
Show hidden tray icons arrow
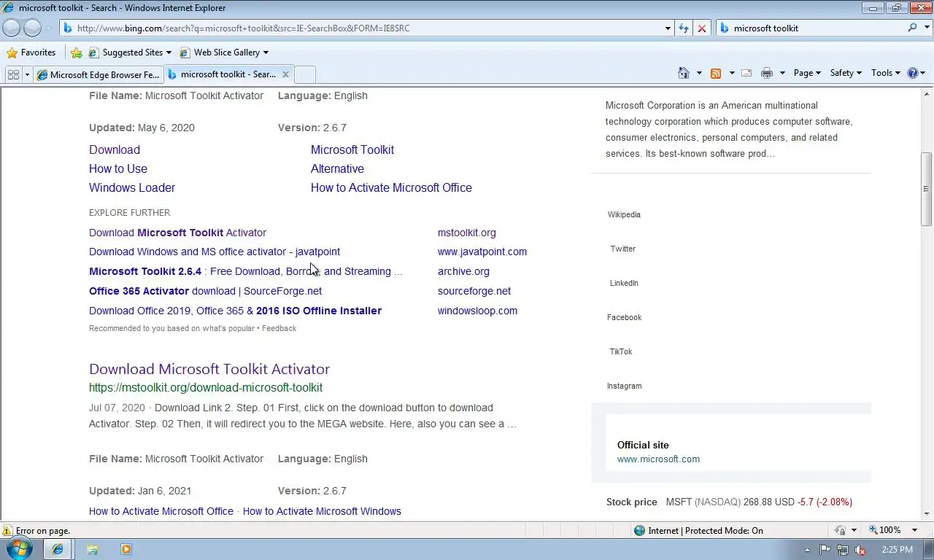[807, 550]
